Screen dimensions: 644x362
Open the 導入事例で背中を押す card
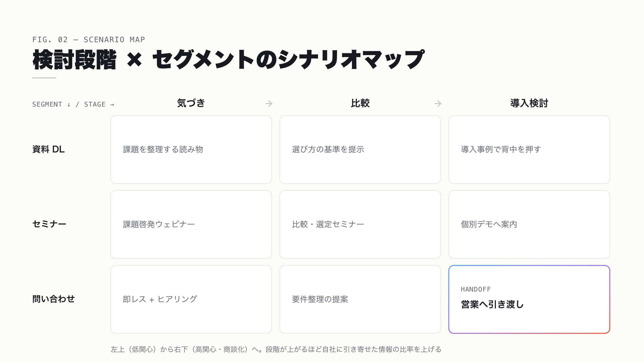[529, 150]
